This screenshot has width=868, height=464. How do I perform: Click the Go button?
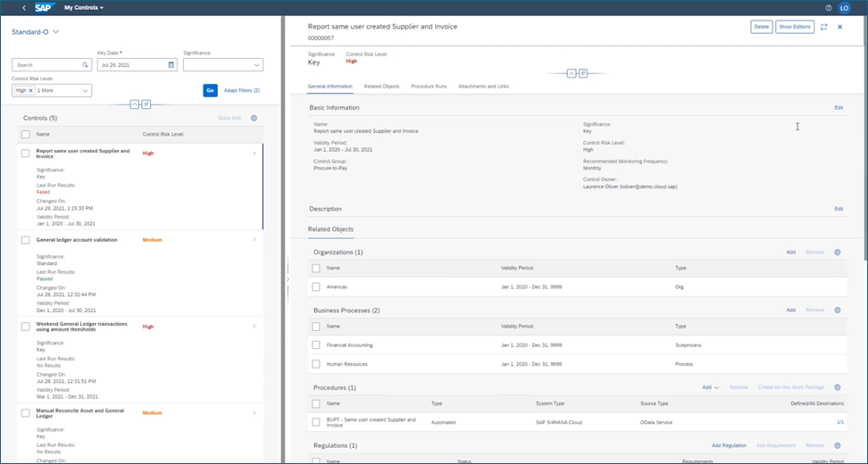[x=211, y=91]
